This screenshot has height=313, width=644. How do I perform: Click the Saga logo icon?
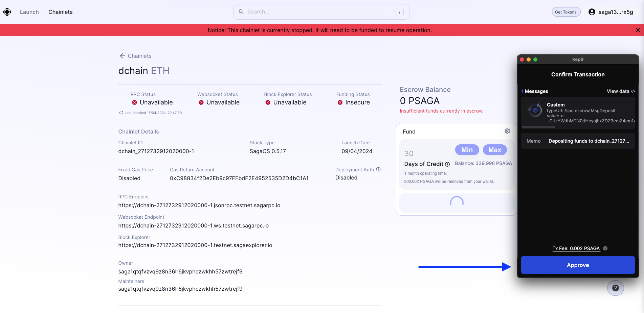coord(7,12)
